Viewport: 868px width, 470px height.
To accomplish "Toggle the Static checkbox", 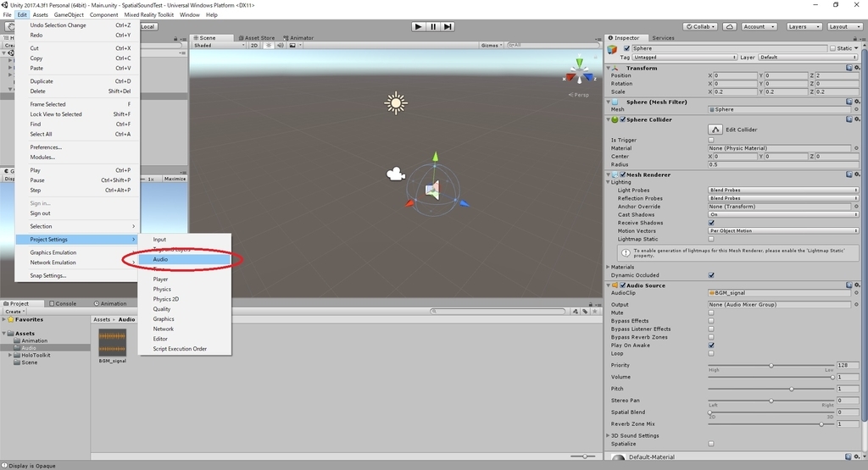I will [832, 48].
